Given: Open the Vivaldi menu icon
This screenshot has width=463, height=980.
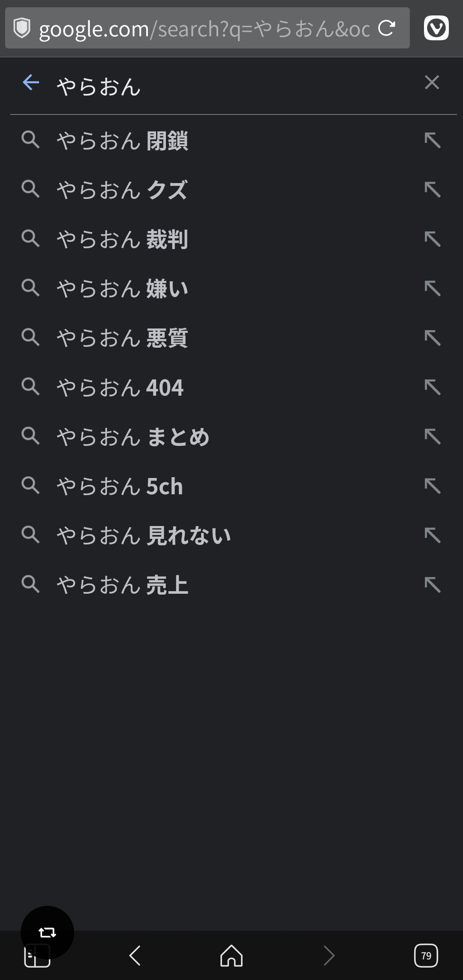Looking at the screenshot, I should (436, 28).
